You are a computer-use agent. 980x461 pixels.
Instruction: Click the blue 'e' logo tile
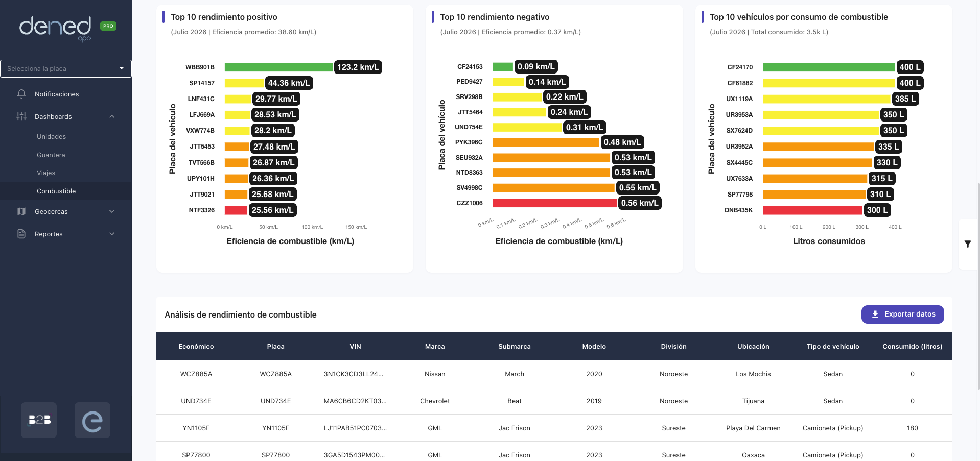pyautogui.click(x=92, y=420)
